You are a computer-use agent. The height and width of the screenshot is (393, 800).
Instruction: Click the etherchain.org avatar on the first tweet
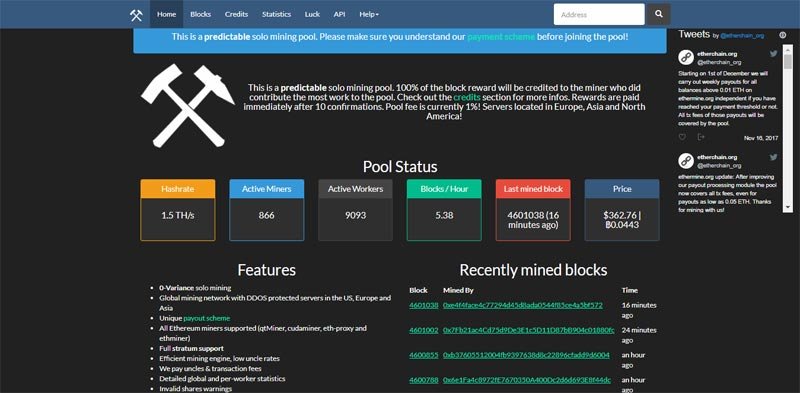coord(686,57)
